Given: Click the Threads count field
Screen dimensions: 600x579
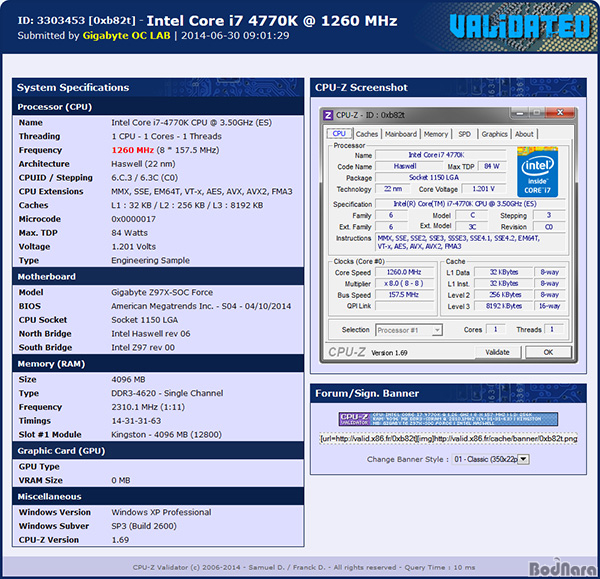Looking at the screenshot, I should [x=552, y=329].
